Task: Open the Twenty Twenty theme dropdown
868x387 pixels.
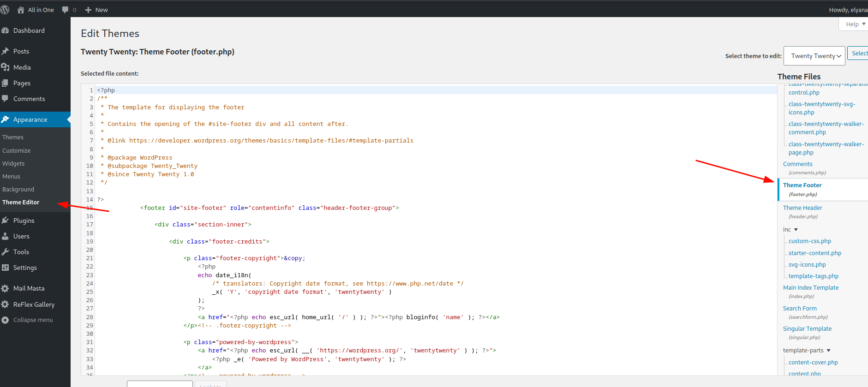Action: point(814,56)
